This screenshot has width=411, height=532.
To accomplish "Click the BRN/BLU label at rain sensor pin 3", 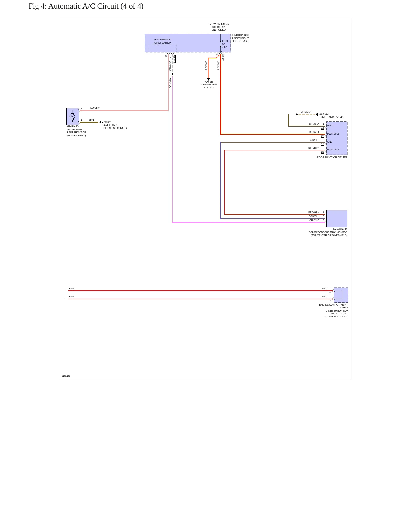I will point(314,216).
